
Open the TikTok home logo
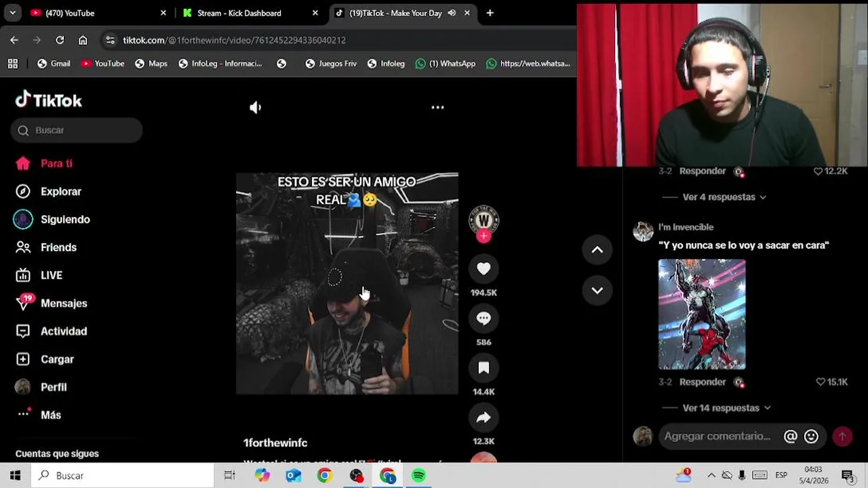49,100
